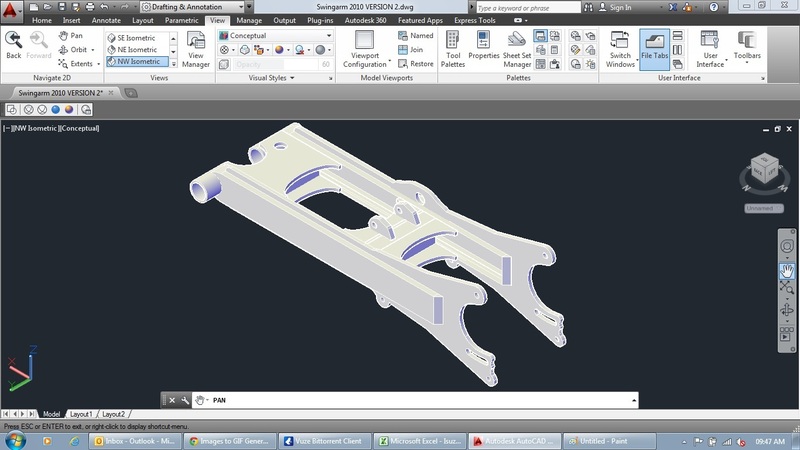The image size is (800, 450).
Task: Select the 2D Wireframe visual style icon
Action: [x=12, y=109]
